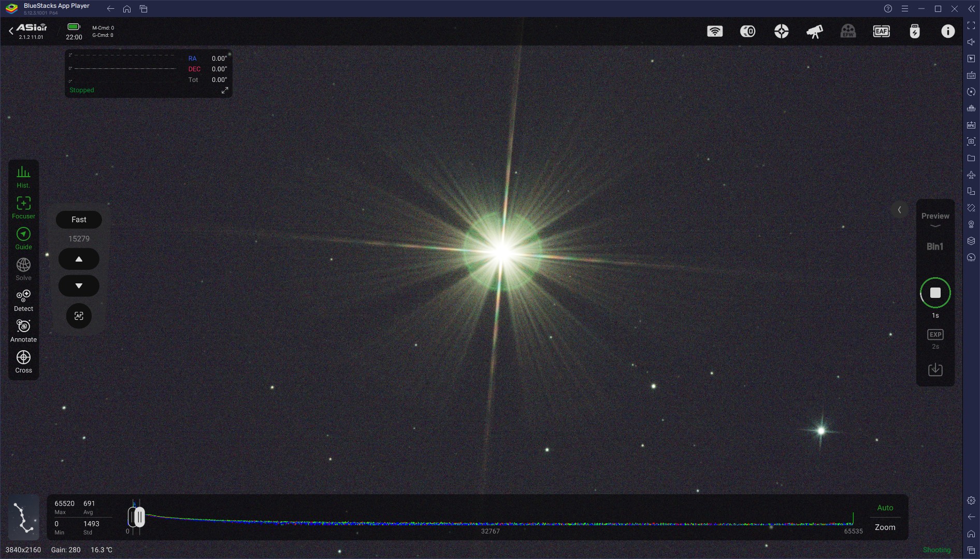Toggle the Hist. histogram panel
980x559 pixels.
[x=23, y=177]
